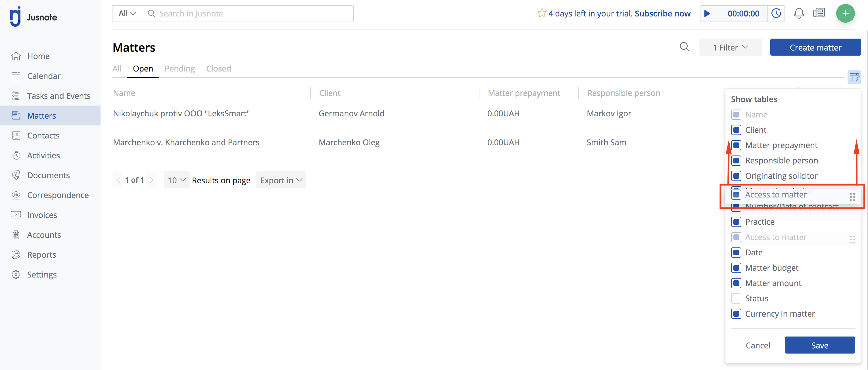Click drag handle of floating Access to matter row
Image resolution: width=868 pixels, height=370 pixels.
tap(852, 197)
